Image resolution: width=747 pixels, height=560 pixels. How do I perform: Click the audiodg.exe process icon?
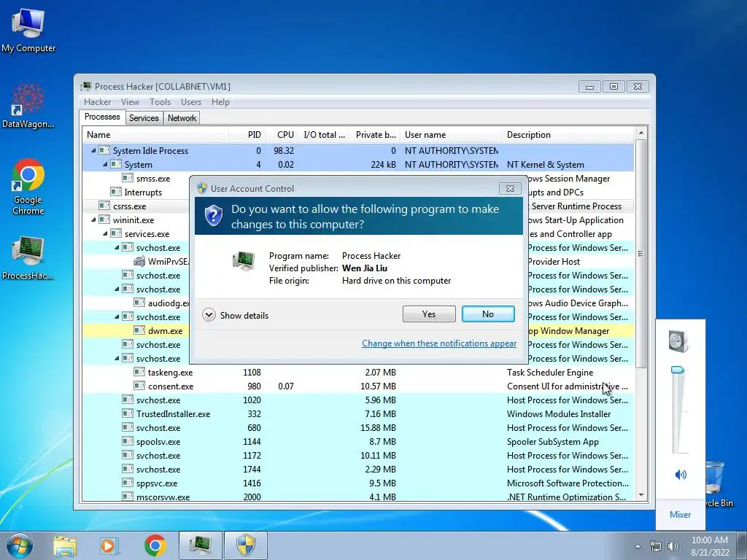coord(139,303)
